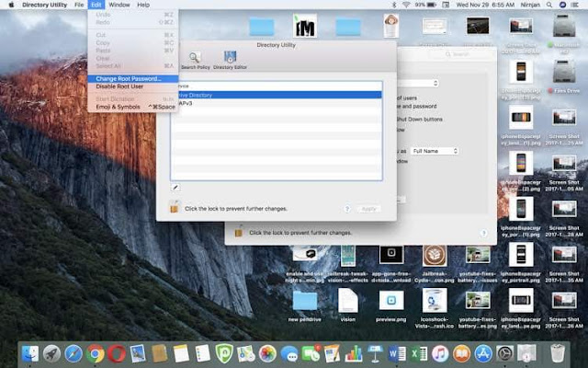Choose Change Root Password… from the Edit menu

pyautogui.click(x=132, y=78)
